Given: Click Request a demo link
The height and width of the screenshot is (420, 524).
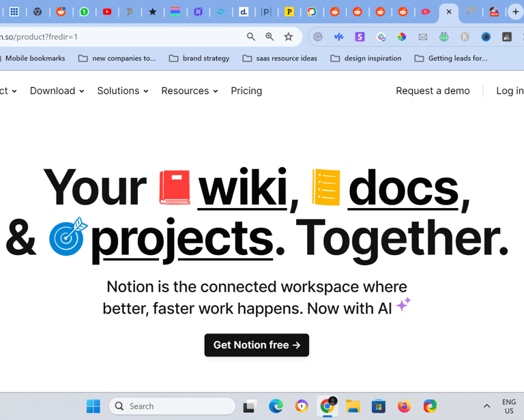Looking at the screenshot, I should pos(433,91).
